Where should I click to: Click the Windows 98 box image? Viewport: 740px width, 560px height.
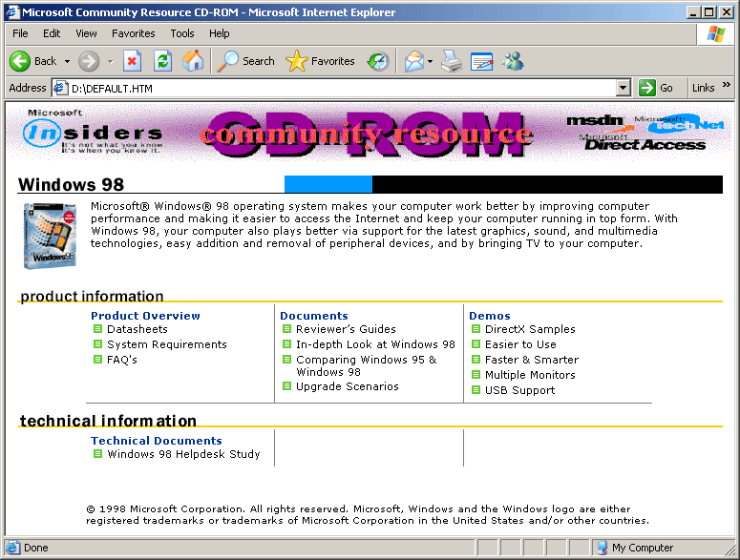click(x=50, y=236)
